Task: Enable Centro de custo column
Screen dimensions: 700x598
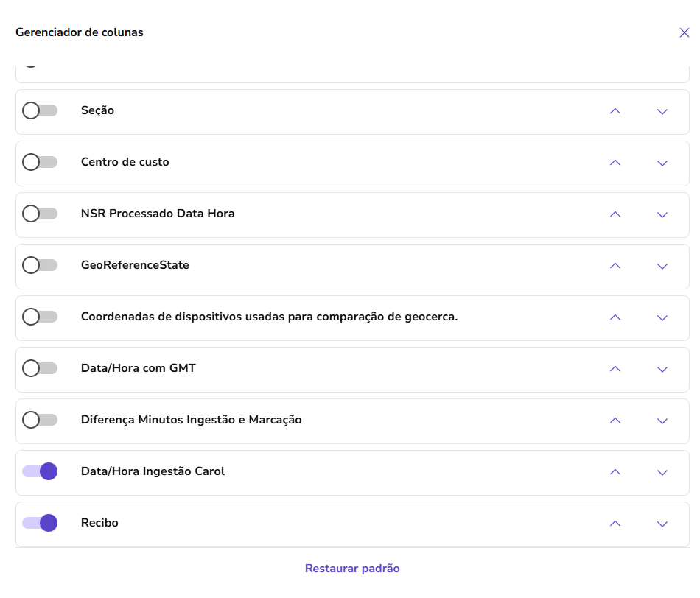Action: pyautogui.click(x=40, y=162)
